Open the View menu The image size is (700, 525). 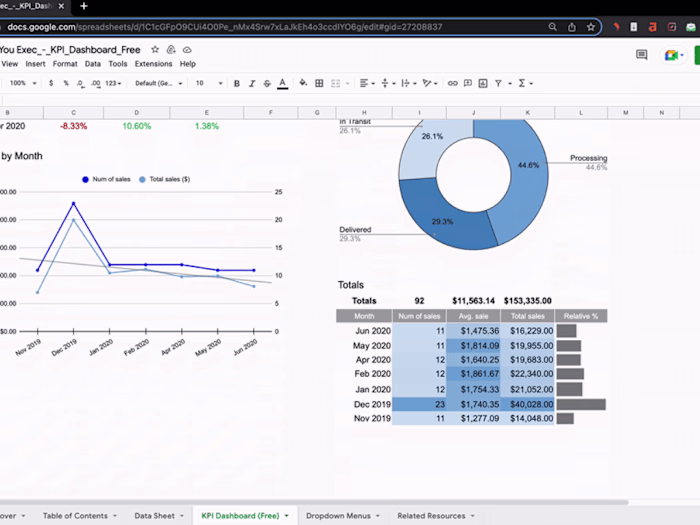(9, 64)
